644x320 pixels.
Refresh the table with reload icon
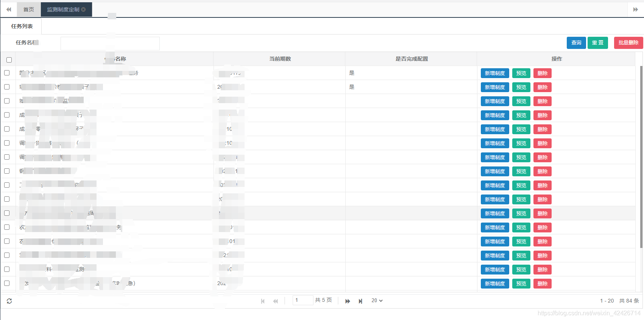[9, 301]
